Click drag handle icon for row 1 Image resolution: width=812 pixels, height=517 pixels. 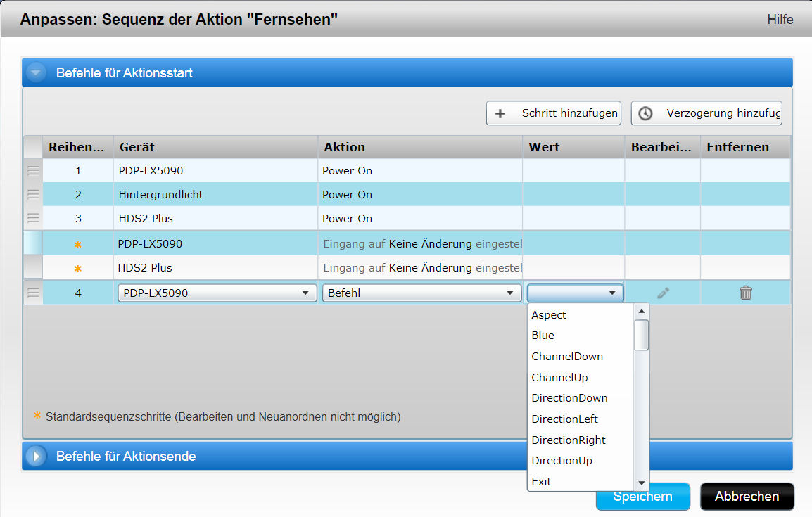click(33, 171)
